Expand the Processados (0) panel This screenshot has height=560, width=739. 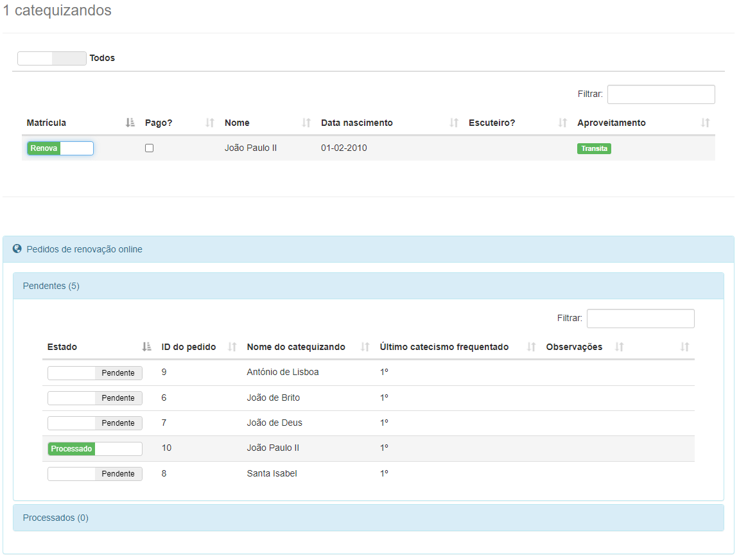[56, 518]
